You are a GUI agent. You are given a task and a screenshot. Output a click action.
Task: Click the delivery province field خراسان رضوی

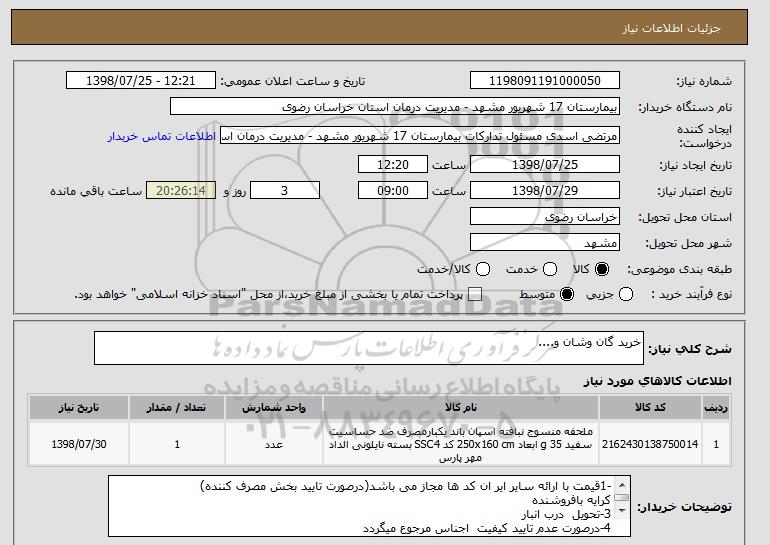click(x=545, y=217)
